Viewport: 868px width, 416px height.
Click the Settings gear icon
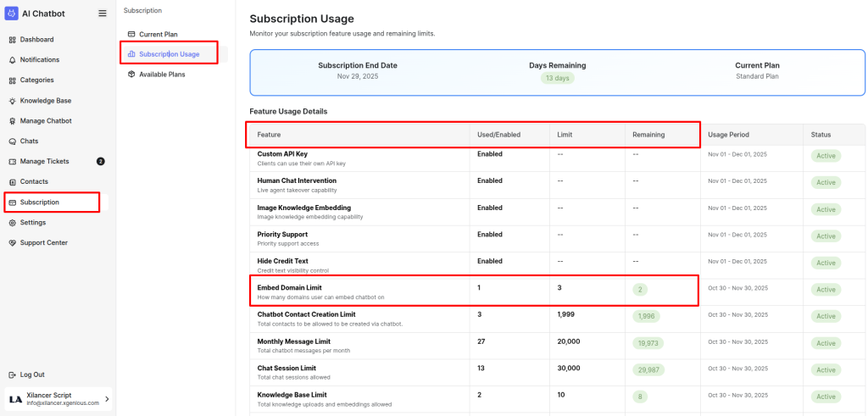12,223
